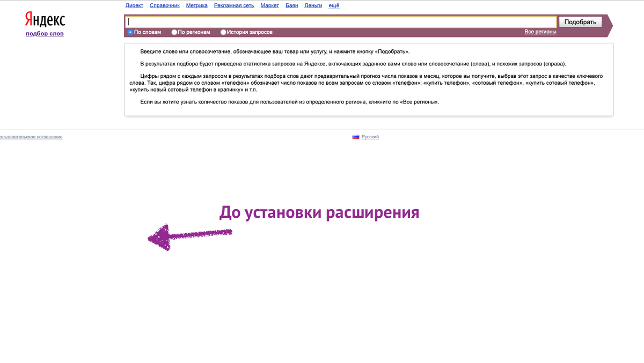The height and width of the screenshot is (363, 644).
Task: Go to Метрика service
Action: [x=197, y=5]
